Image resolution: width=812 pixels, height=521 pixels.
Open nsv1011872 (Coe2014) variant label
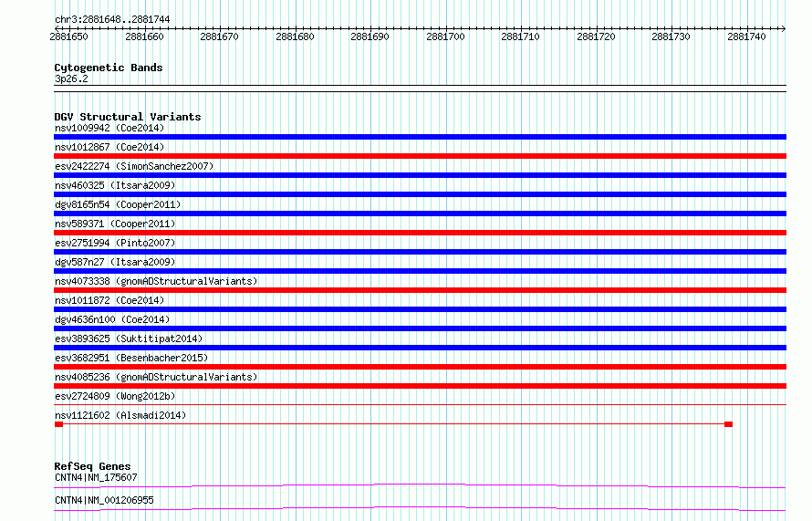coord(109,300)
